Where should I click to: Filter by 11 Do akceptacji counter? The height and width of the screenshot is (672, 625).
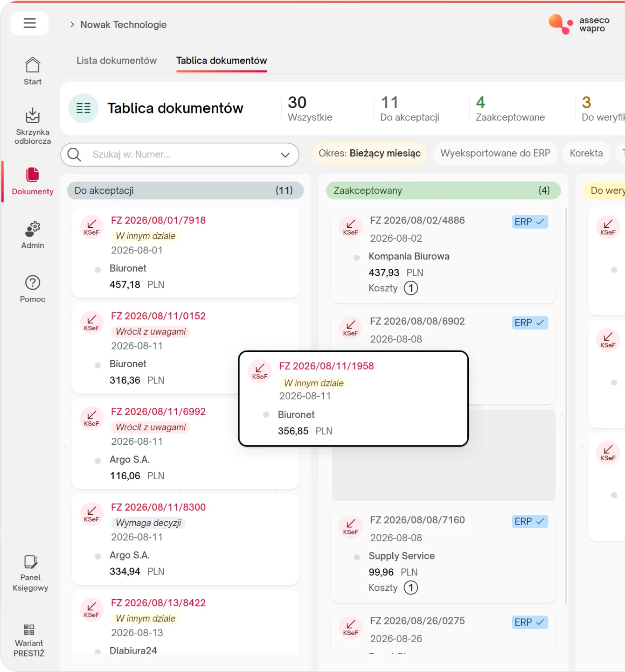(410, 108)
